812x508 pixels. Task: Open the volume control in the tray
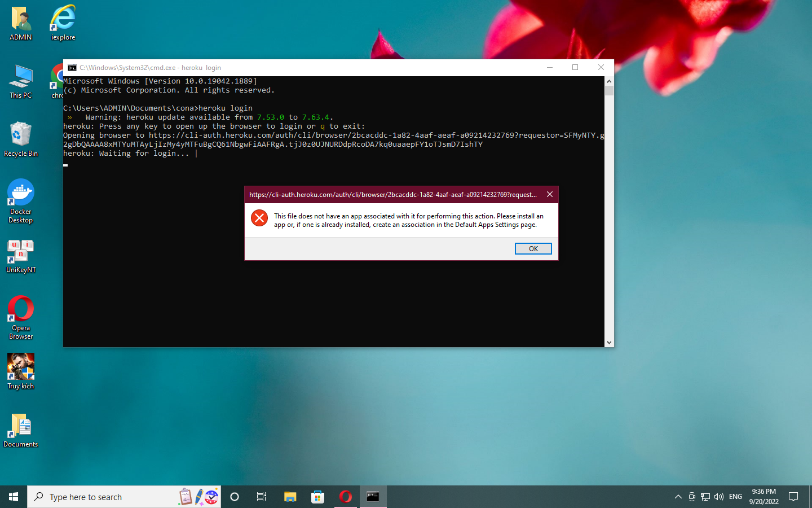click(719, 497)
